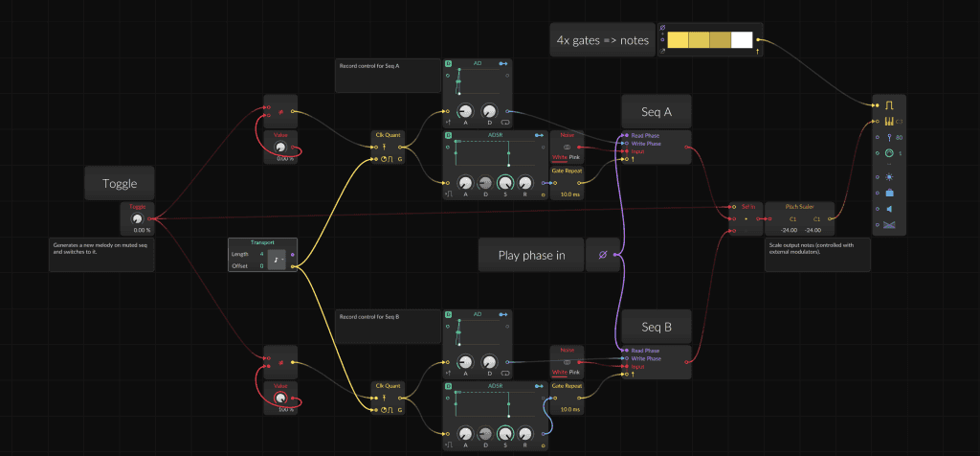Click the white fourth gate step
Image resolution: width=980 pixels, height=456 pixels.
point(742,40)
